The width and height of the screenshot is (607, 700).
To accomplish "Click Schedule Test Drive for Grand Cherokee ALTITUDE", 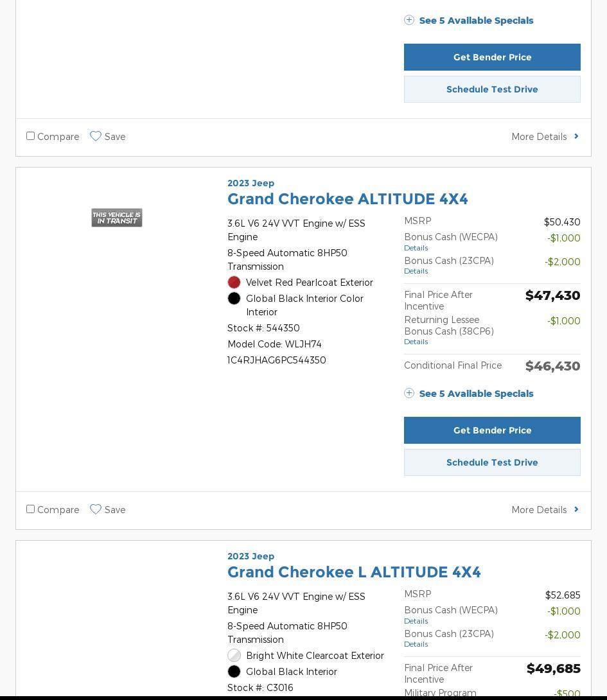I will pos(492,462).
